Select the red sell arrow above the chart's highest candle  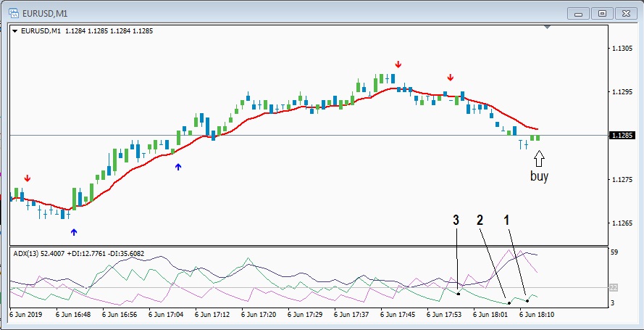(x=398, y=64)
